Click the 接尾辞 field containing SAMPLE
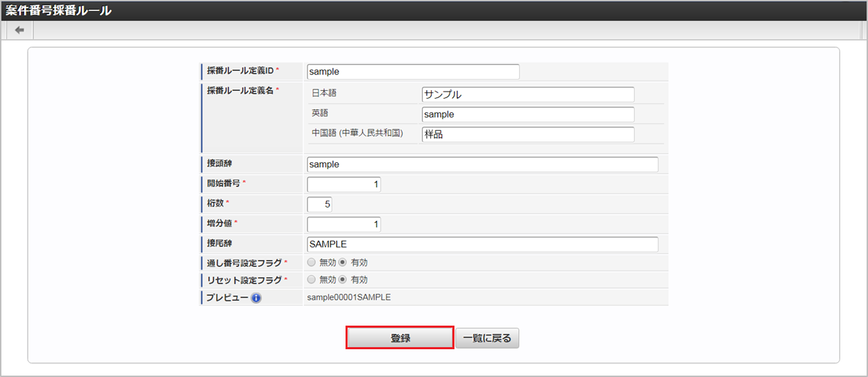 [482, 244]
